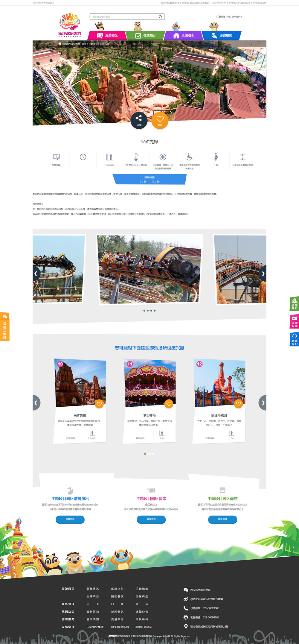The height and width of the screenshot is (644, 299).
Task: Advance recommended attractions with right chevron
Action: coord(263,403)
